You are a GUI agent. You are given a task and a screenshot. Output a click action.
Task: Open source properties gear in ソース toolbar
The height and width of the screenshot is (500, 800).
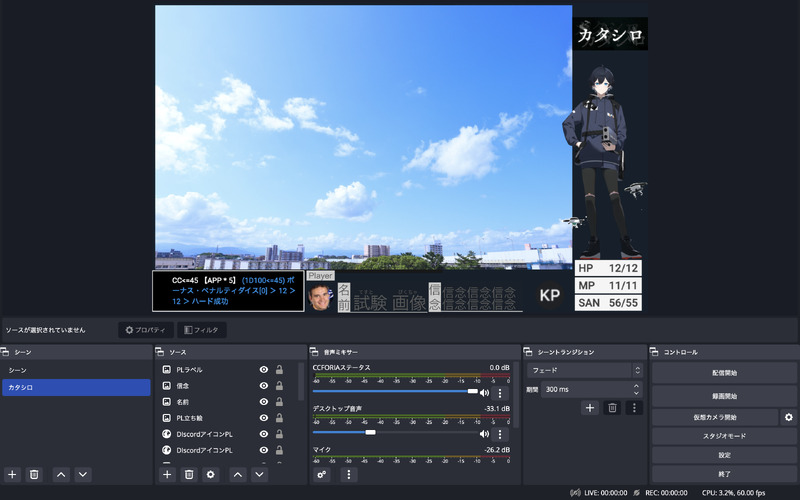click(x=210, y=474)
